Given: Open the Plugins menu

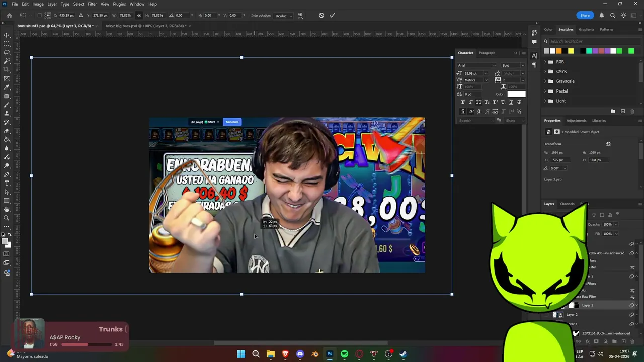Looking at the screenshot, I should coord(119,4).
